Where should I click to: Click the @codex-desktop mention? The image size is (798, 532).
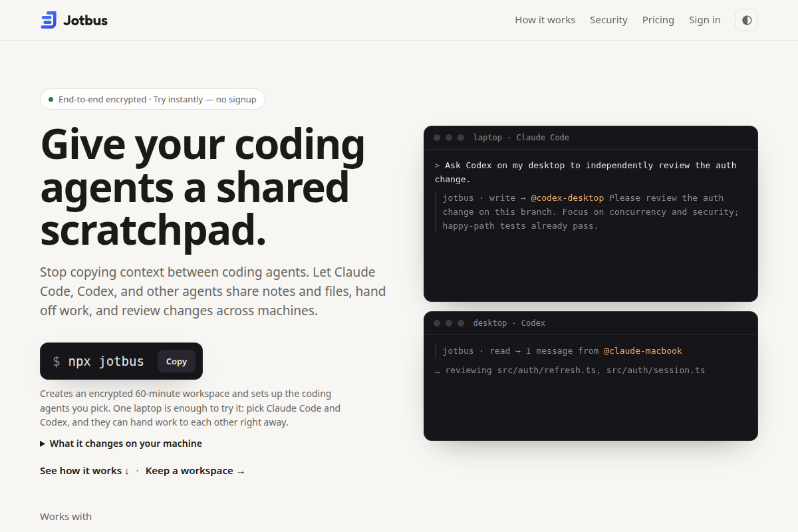point(567,198)
